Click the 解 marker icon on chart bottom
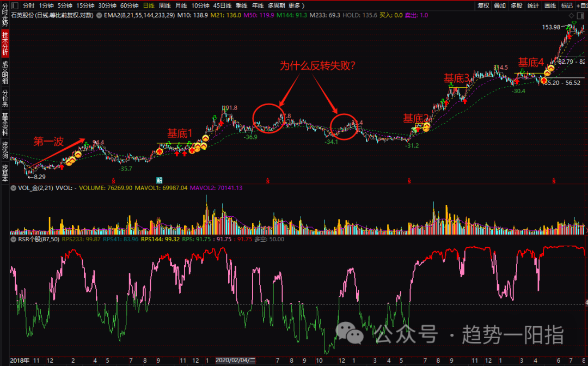This screenshot has height=366, width=588. click(159, 180)
